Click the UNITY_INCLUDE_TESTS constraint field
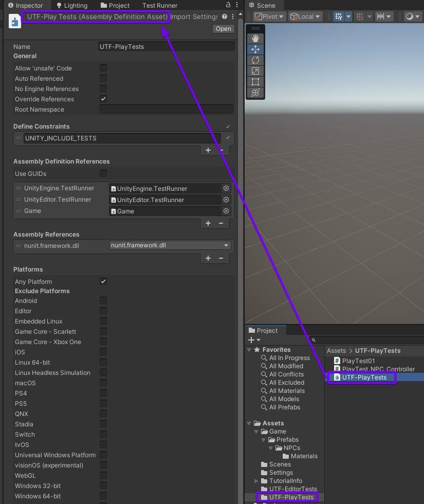 tap(122, 138)
